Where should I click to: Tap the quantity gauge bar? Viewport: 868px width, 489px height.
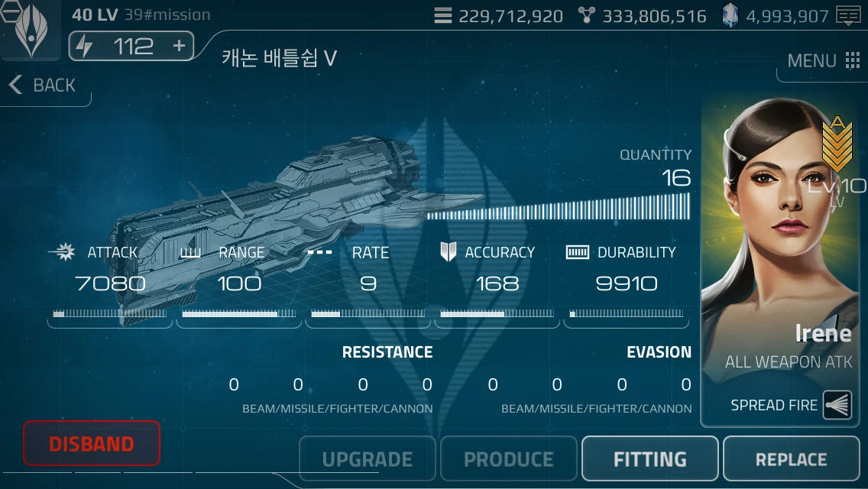click(x=558, y=207)
